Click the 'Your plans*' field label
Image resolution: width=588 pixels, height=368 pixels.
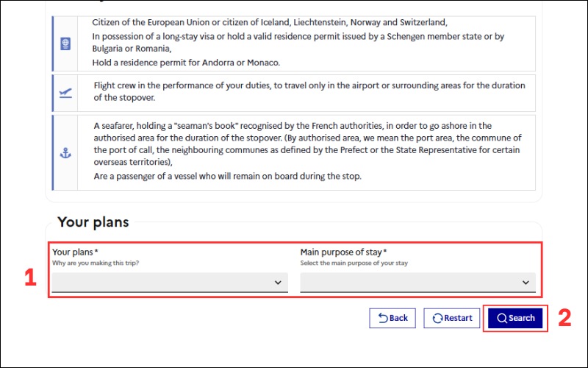(x=75, y=252)
